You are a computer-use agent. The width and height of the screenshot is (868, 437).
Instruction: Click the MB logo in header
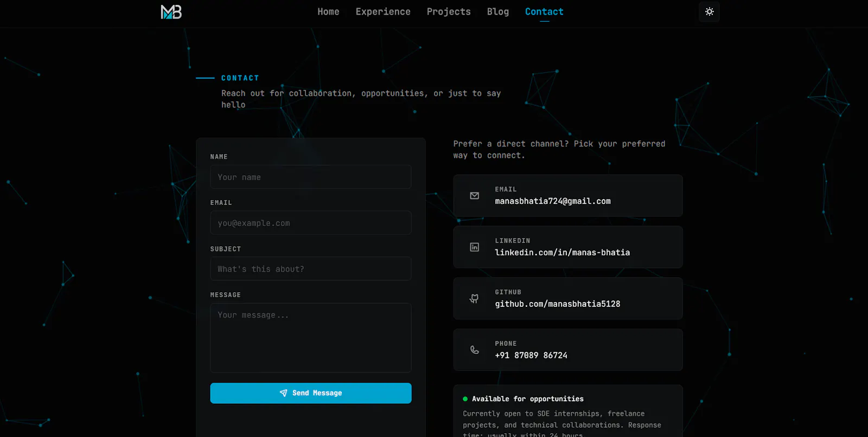(x=171, y=12)
